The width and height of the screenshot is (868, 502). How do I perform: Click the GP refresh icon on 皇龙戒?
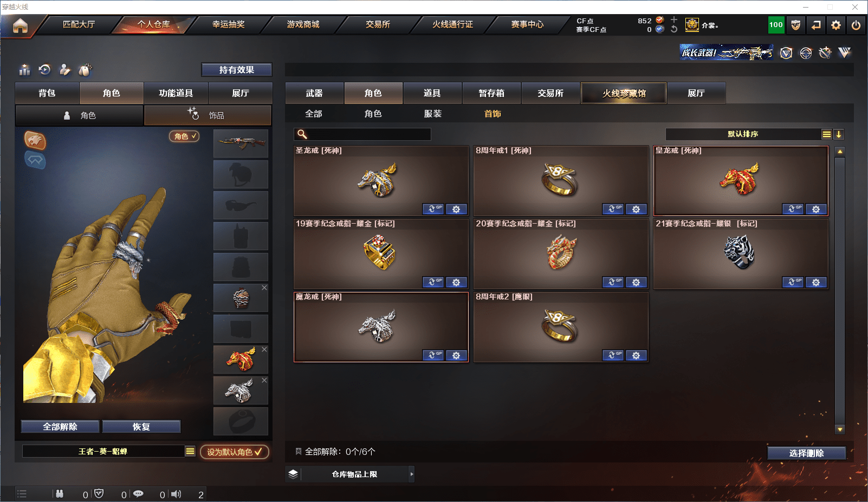(793, 209)
